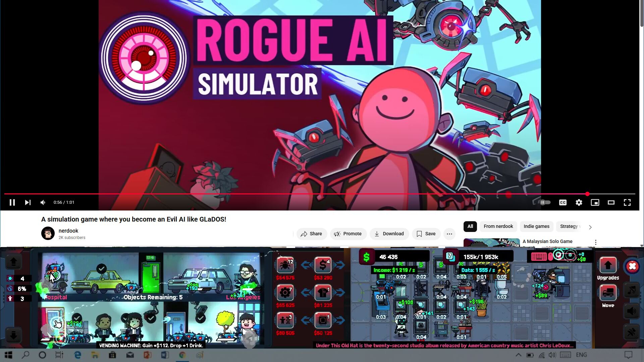
Task: Select the From nerdook chip
Action: pyautogui.click(x=498, y=227)
